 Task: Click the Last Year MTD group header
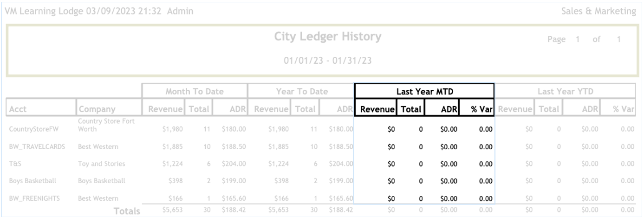[424, 92]
